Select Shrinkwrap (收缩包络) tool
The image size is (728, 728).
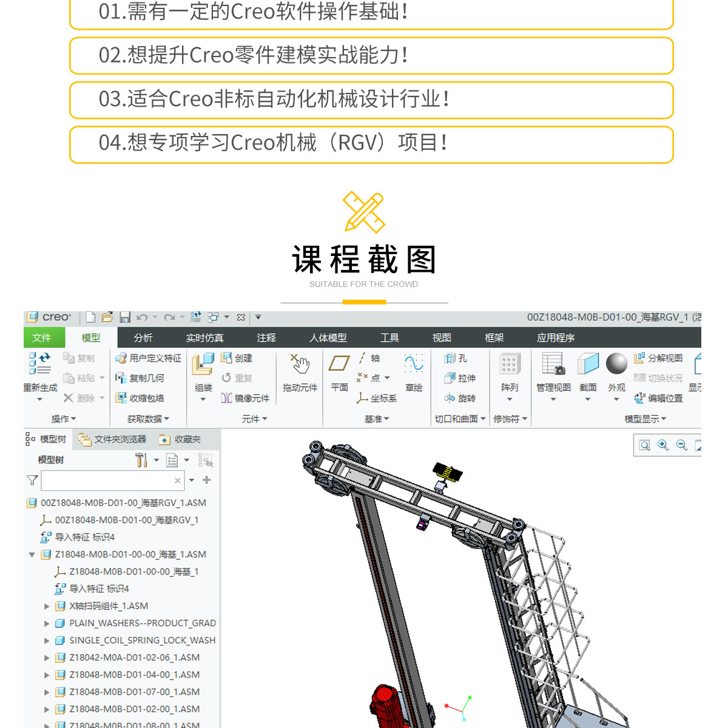[140, 398]
